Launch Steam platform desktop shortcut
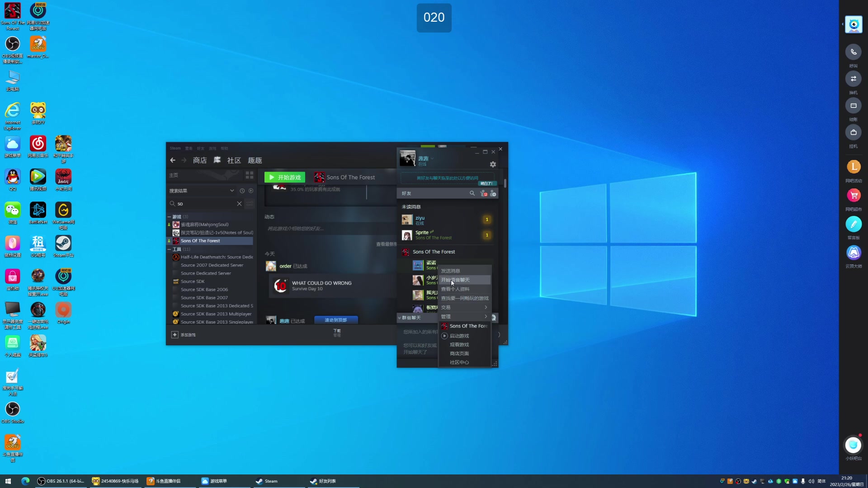 coord(63,246)
